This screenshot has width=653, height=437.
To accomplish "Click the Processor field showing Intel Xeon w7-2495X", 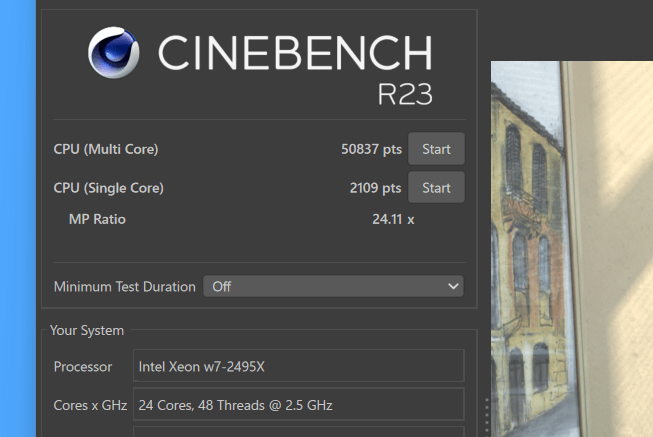I will pyautogui.click(x=299, y=366).
